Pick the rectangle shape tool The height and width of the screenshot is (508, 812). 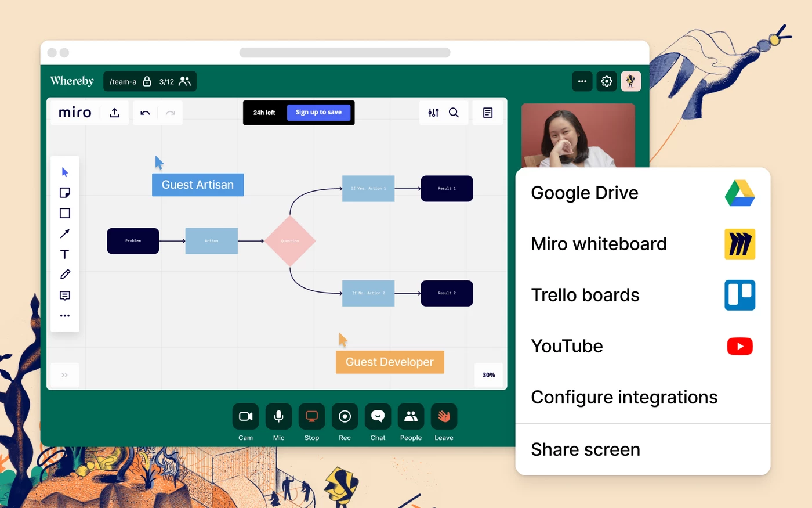point(65,213)
